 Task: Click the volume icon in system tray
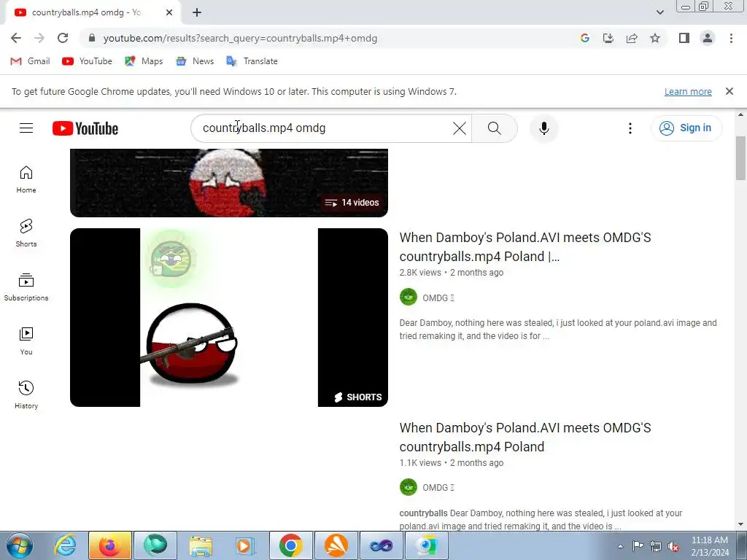pyautogui.click(x=673, y=546)
